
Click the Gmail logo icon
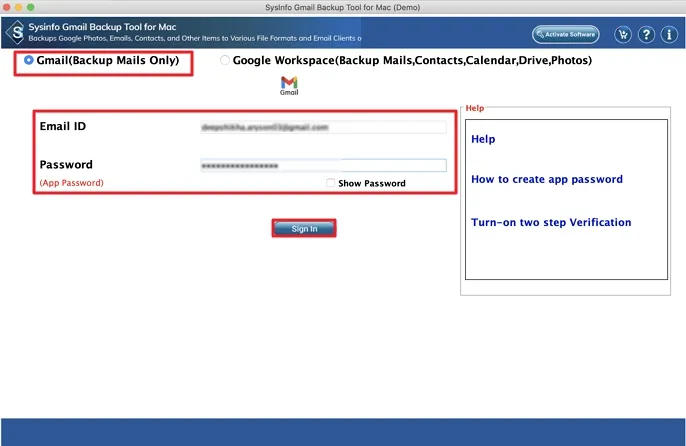point(289,85)
